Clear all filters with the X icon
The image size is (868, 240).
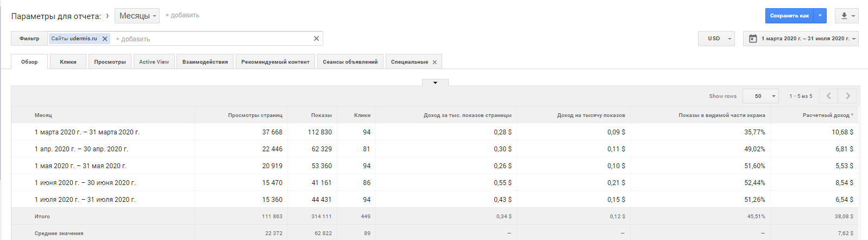click(316, 39)
